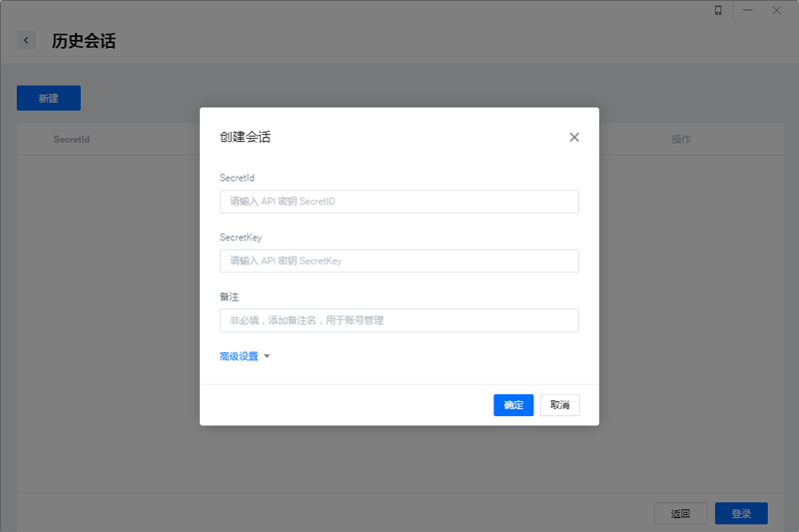Screen dimensions: 799x532
Task: Click the 创建会话 dialog title
Action: [x=245, y=138]
